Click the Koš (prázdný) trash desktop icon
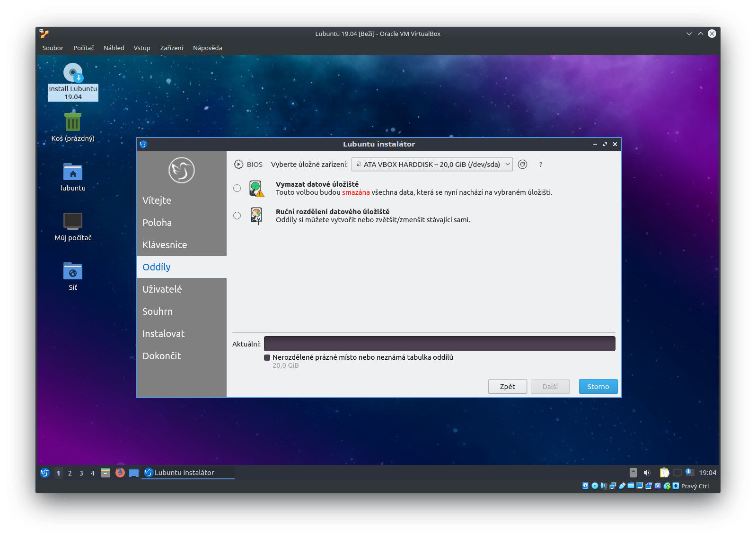The image size is (756, 537). (73, 127)
